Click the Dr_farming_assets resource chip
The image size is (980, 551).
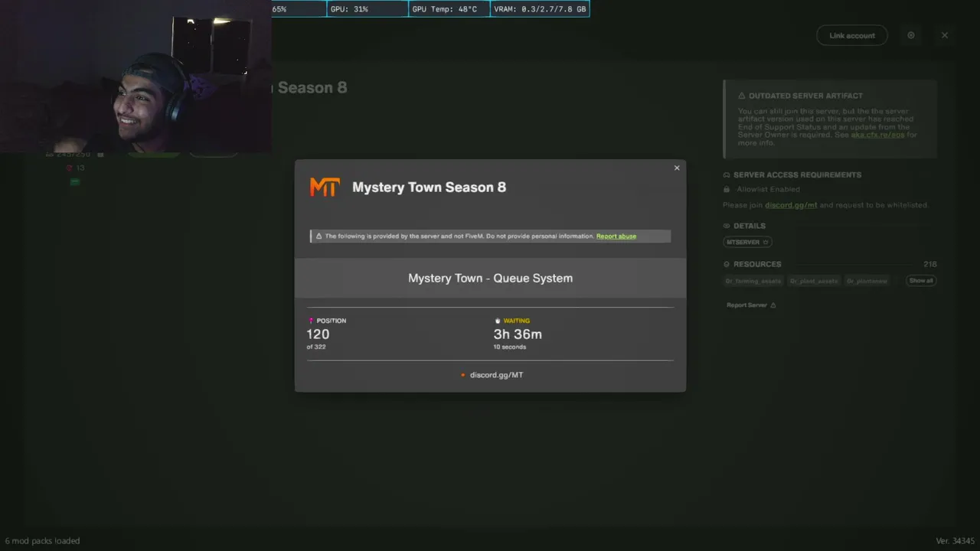(x=754, y=281)
